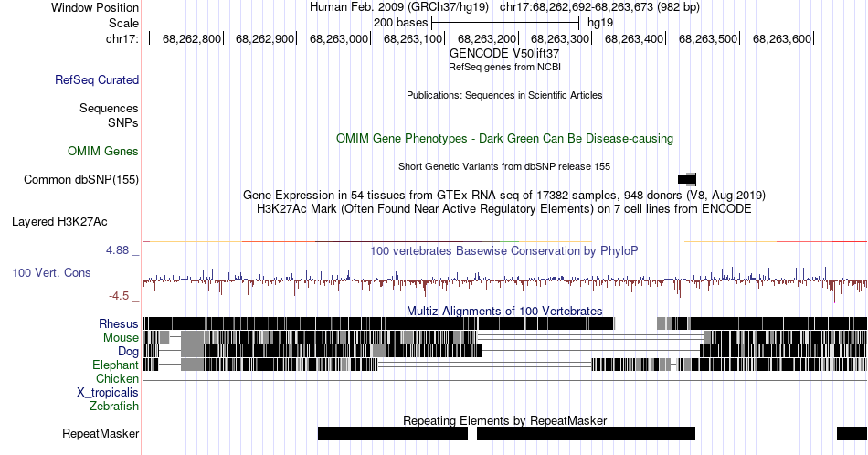Click the Rhesus alignment block track

tap(504, 323)
